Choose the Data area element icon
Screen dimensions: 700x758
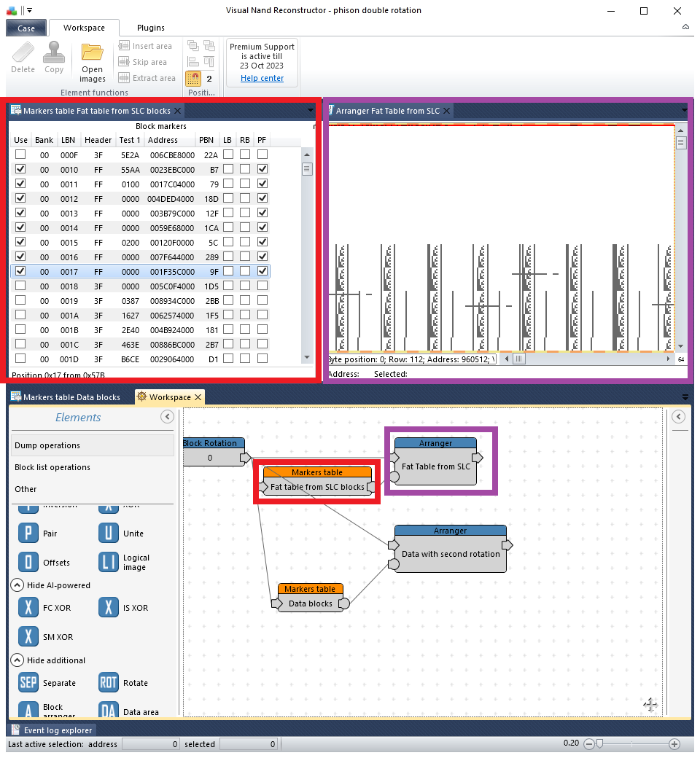[x=109, y=709]
